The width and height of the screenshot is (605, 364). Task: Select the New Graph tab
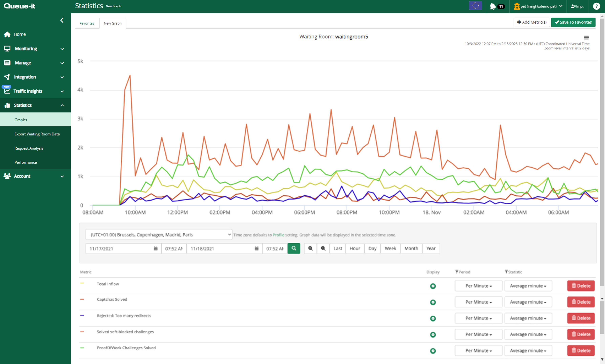click(113, 23)
